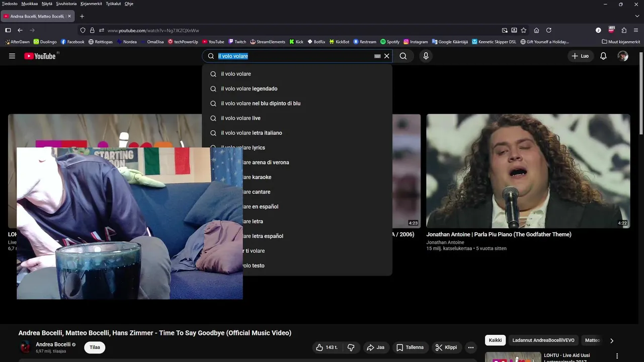Open Firefox application menu
The height and width of the screenshot is (362, 644).
636,30
